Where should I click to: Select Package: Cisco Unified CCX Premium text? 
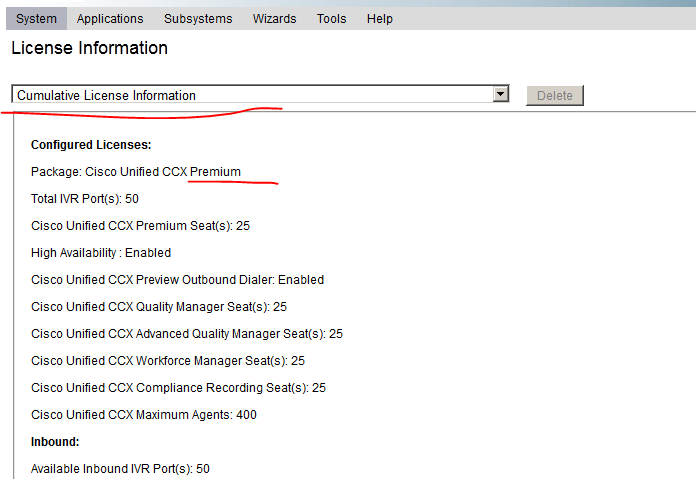136,172
